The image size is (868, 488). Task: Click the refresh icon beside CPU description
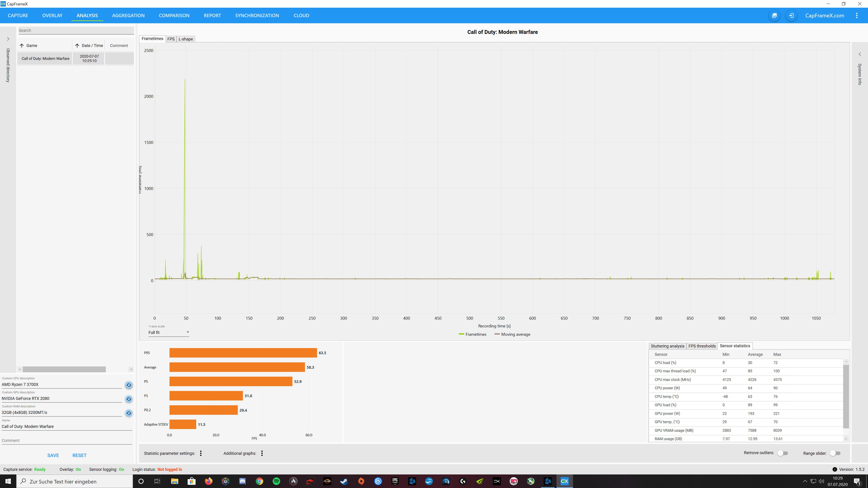coord(129,385)
